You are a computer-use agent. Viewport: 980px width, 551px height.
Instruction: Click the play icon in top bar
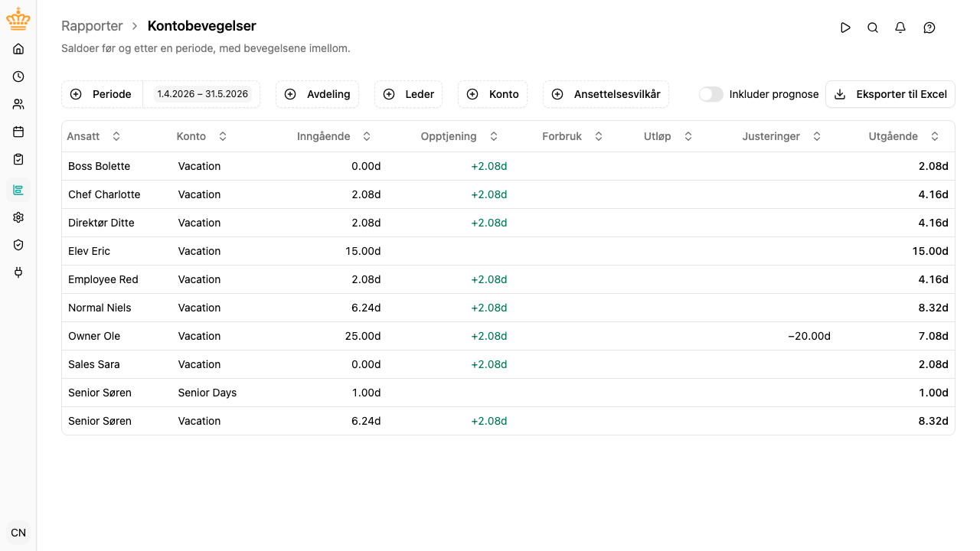coord(845,28)
